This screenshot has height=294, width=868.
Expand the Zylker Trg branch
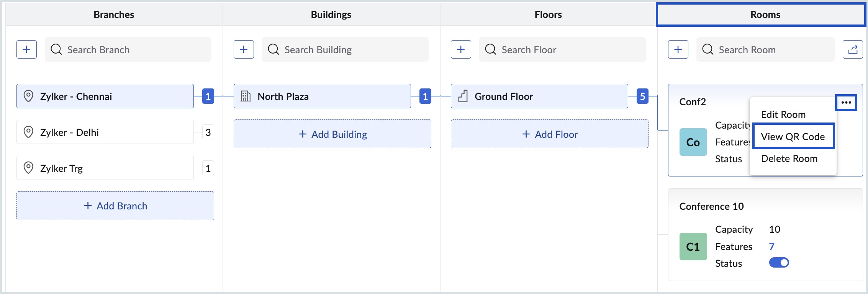click(x=105, y=168)
